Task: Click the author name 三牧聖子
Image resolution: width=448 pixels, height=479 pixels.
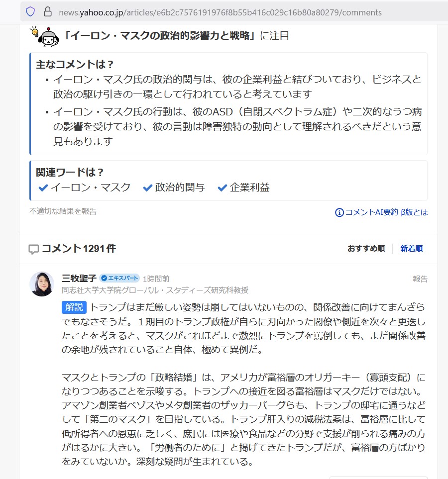Action: tap(79, 278)
